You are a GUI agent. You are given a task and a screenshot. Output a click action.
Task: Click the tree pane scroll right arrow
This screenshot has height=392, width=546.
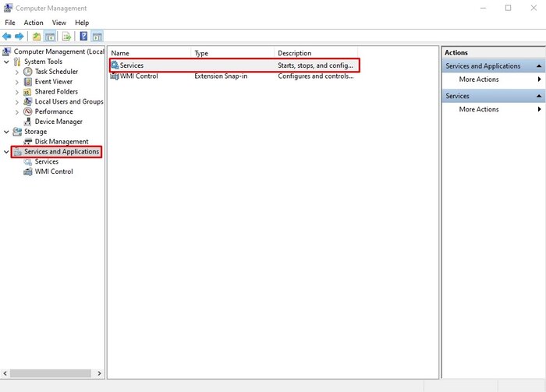pos(99,373)
